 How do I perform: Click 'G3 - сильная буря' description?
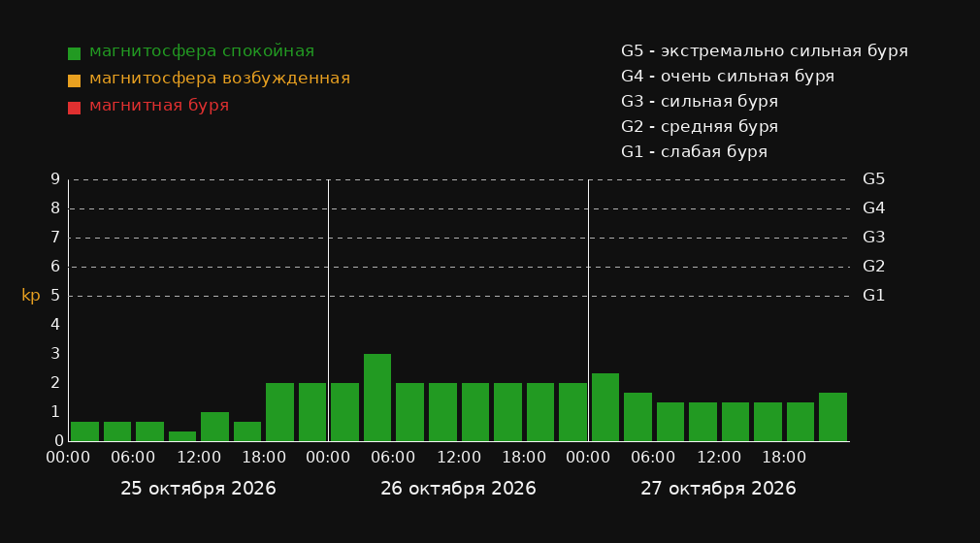tap(700, 101)
